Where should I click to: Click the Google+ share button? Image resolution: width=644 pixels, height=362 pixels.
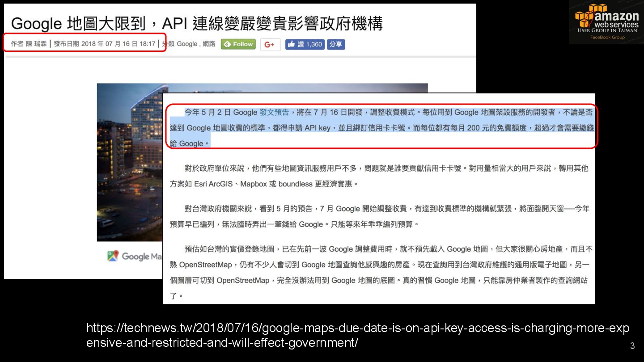(270, 45)
